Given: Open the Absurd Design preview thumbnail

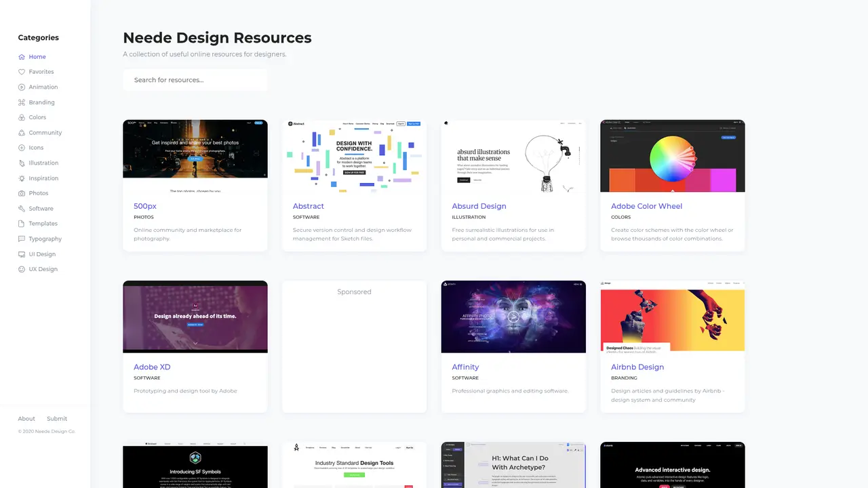Looking at the screenshot, I should click(513, 157).
